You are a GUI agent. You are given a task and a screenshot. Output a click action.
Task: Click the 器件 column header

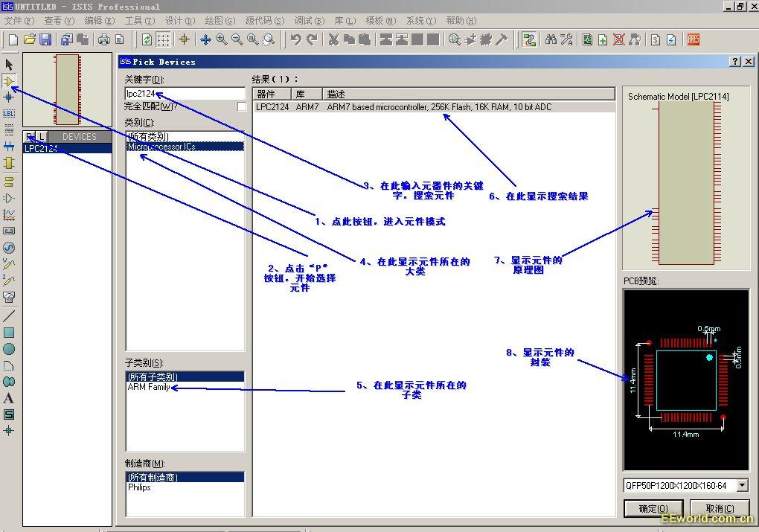click(272, 94)
